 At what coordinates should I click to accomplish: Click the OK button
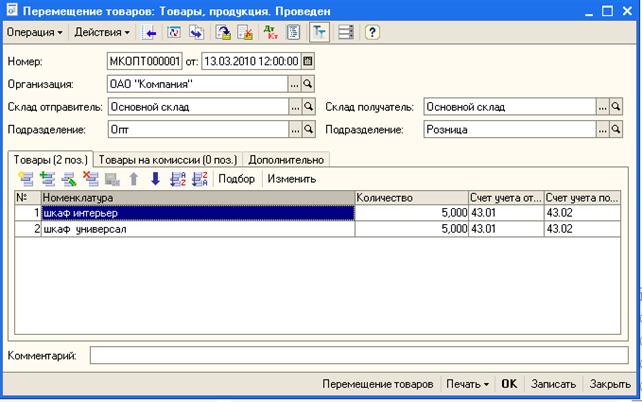(x=509, y=384)
